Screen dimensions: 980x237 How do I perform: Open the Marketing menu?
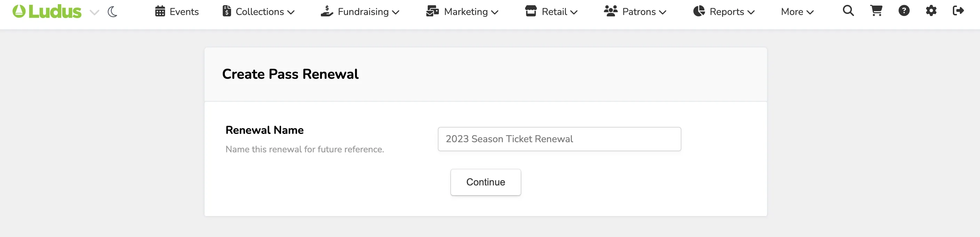[x=462, y=12]
